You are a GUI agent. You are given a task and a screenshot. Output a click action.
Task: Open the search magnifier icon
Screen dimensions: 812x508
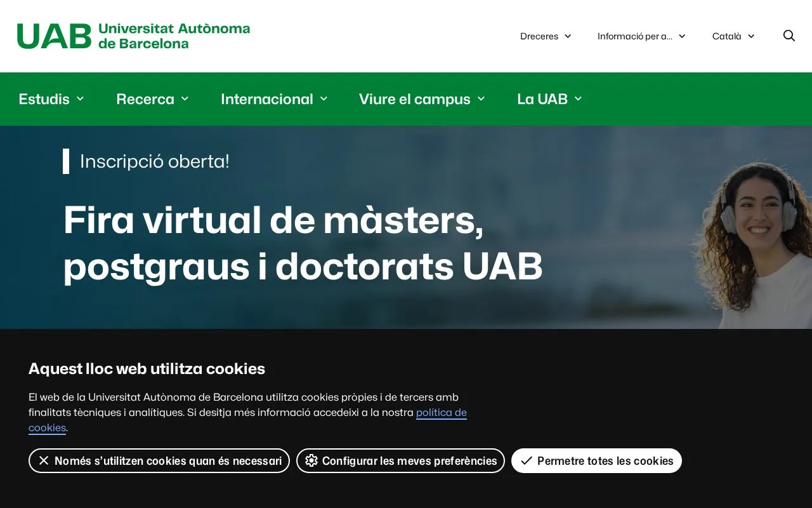[x=789, y=36]
